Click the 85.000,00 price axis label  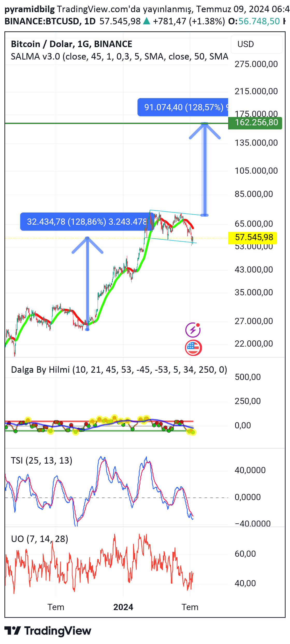pos(254,194)
